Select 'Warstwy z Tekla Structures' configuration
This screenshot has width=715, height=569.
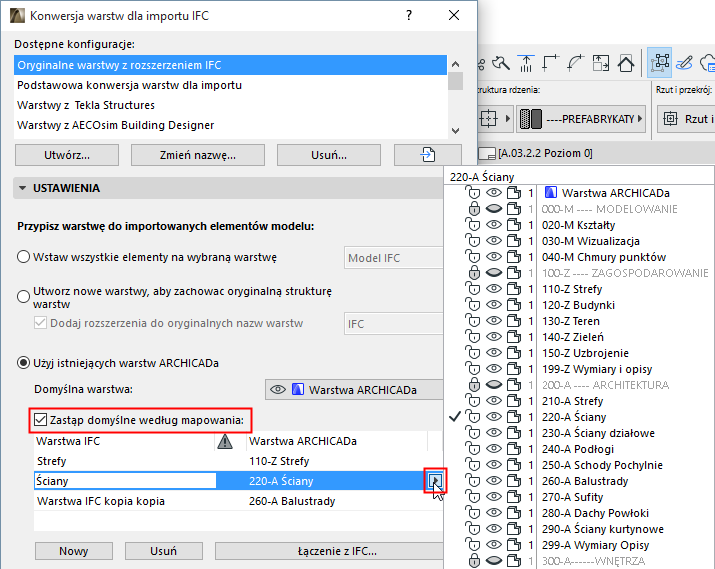[x=230, y=105]
